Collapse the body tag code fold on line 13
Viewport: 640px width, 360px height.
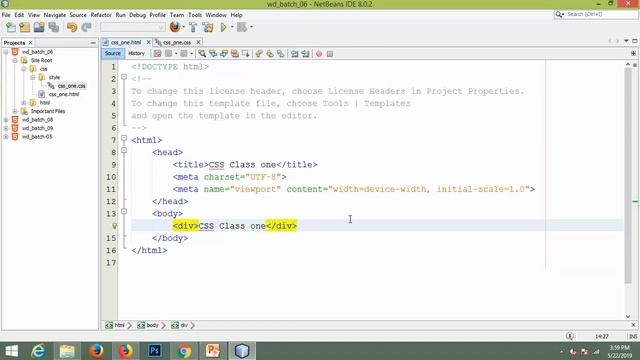coord(124,211)
